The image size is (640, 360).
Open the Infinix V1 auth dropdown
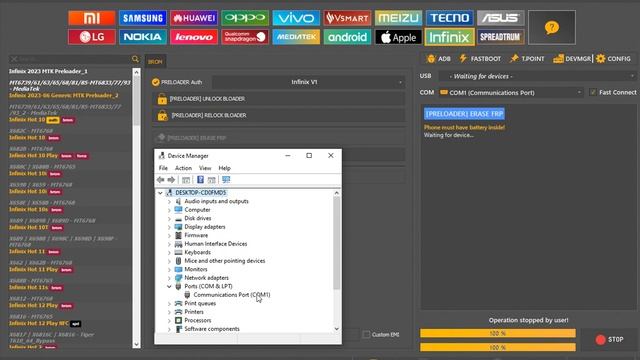(x=309, y=82)
